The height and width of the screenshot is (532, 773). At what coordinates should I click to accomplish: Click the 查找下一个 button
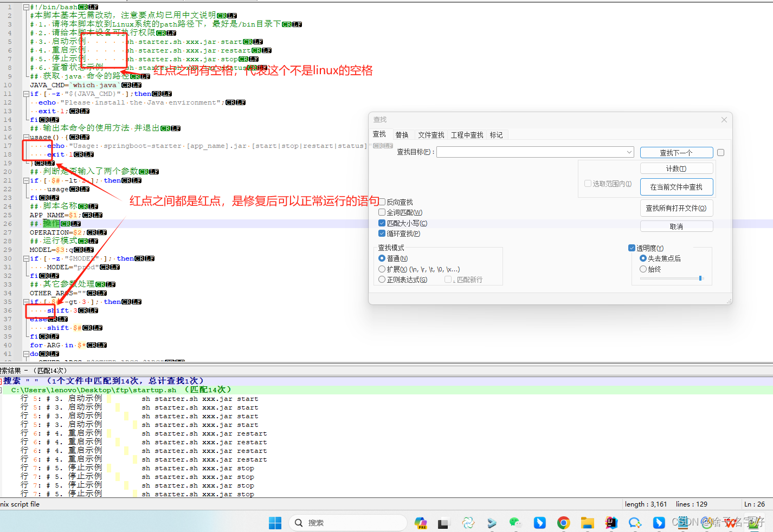tap(677, 153)
